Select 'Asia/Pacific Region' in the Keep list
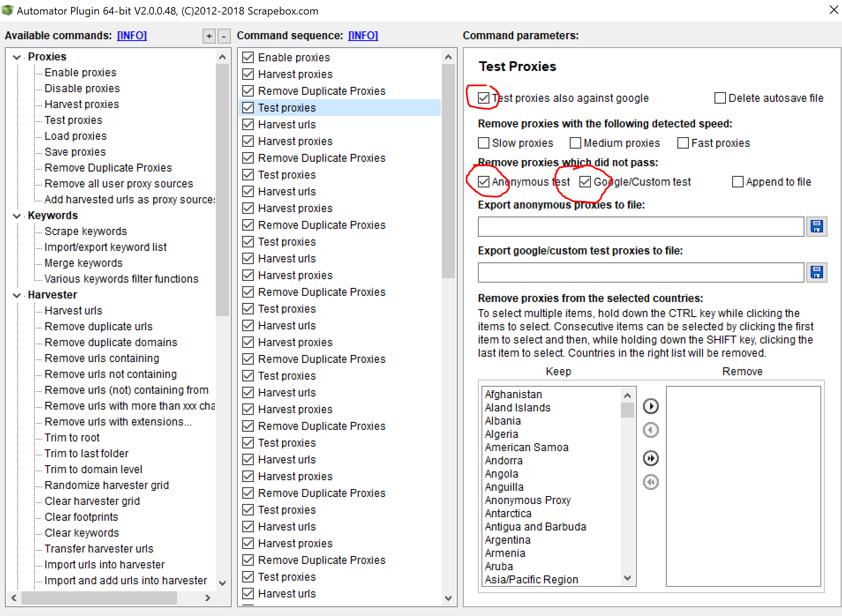This screenshot has height=616, width=842. [531, 579]
